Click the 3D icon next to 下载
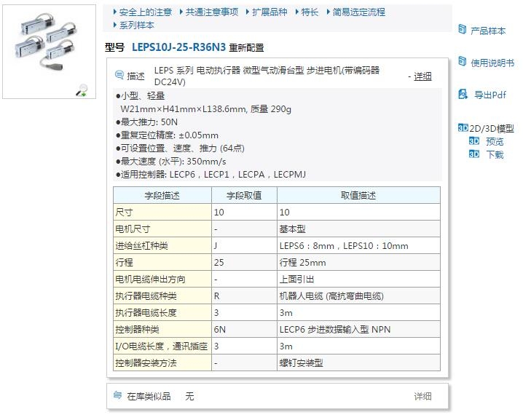This screenshot has height=420, width=523. click(x=474, y=154)
